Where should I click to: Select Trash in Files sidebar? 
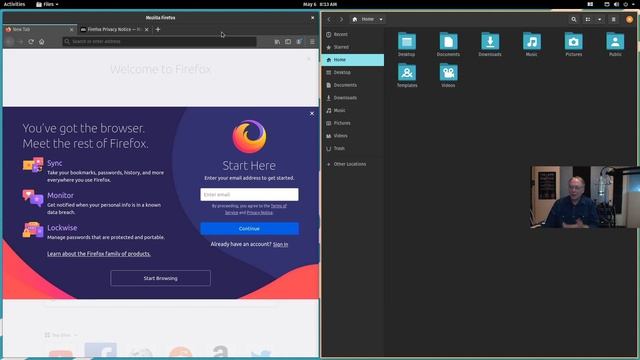(353, 148)
